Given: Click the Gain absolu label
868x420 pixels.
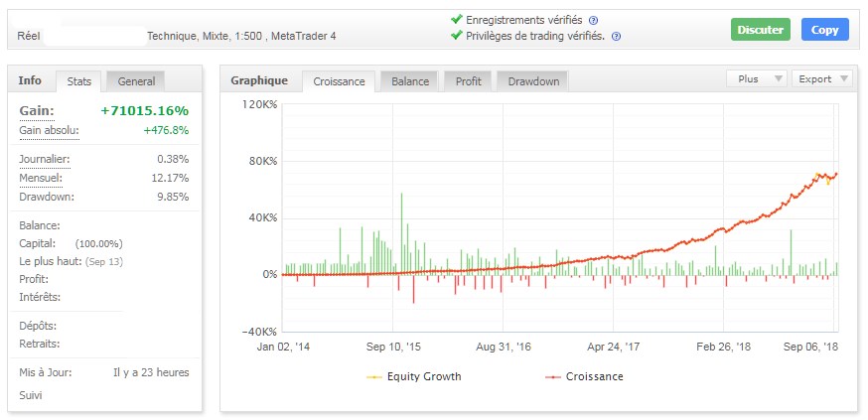Looking at the screenshot, I should [49, 130].
